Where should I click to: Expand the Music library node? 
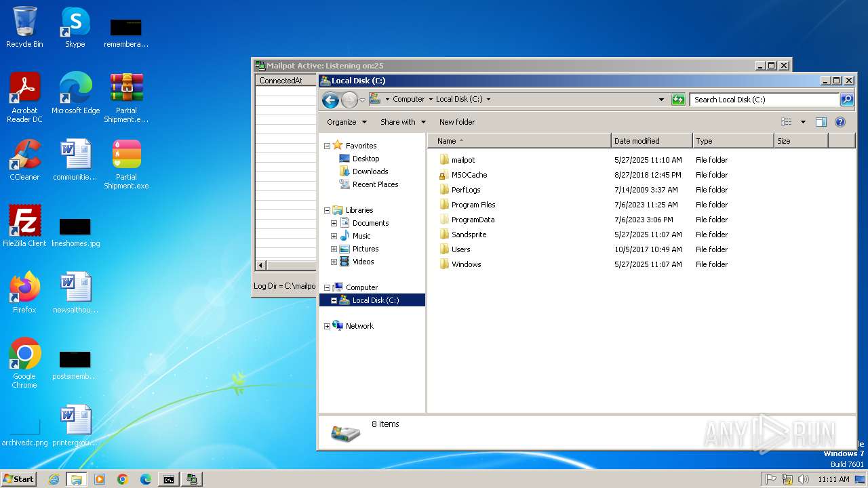(x=334, y=236)
